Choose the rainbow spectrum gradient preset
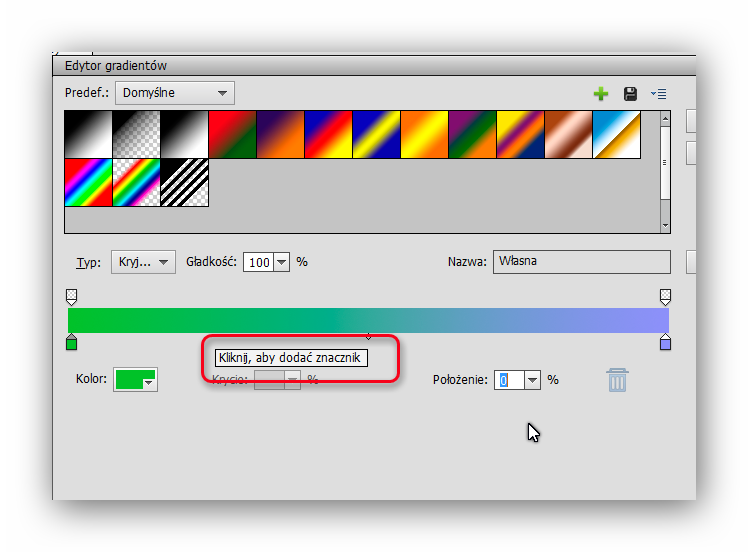748x552 pixels. coord(88,183)
